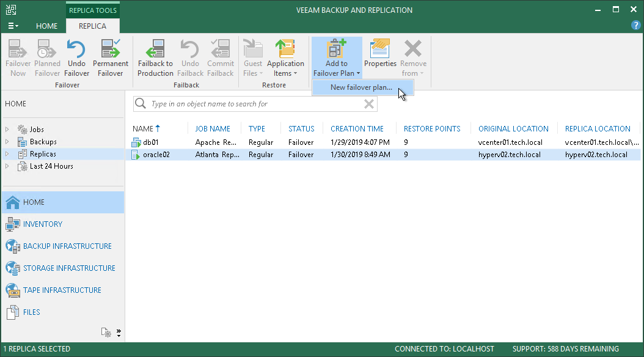Image resolution: width=644 pixels, height=357 pixels.
Task: Open the Remove from dropdown
Action: click(x=413, y=58)
